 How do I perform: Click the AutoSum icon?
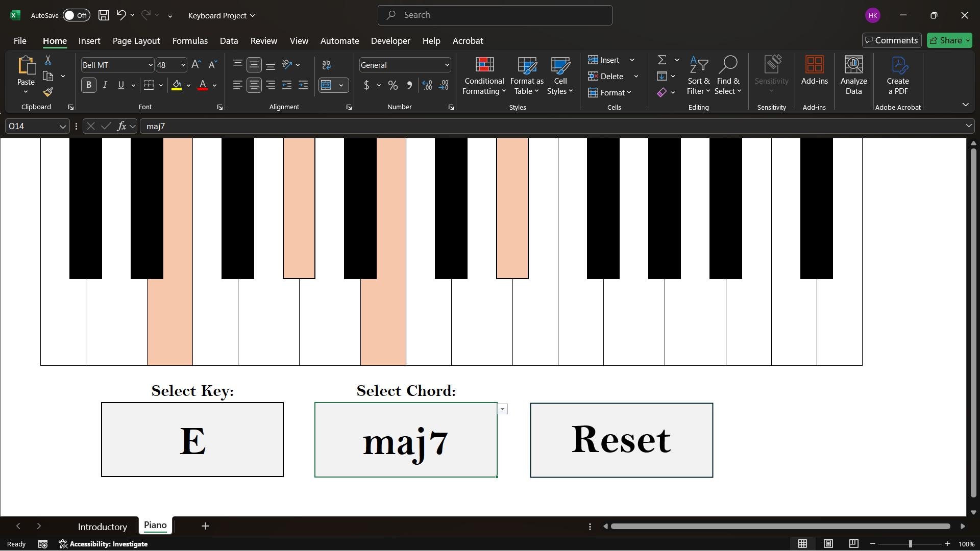tap(662, 60)
